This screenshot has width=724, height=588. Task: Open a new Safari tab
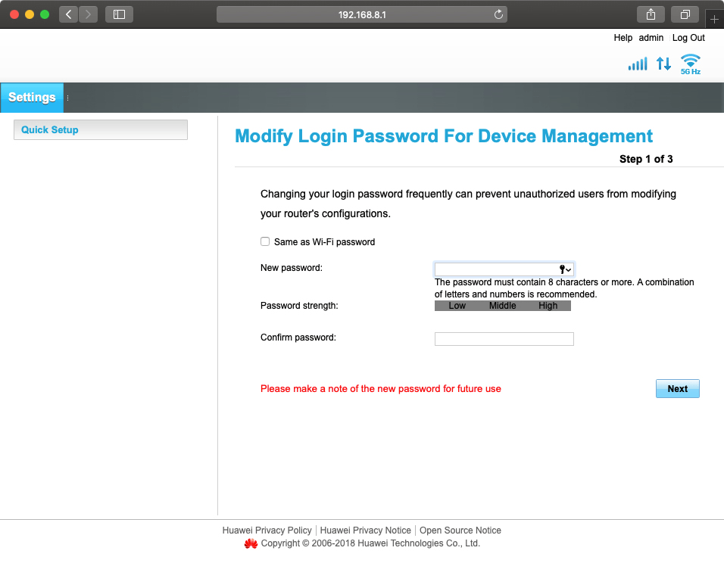coord(714,19)
